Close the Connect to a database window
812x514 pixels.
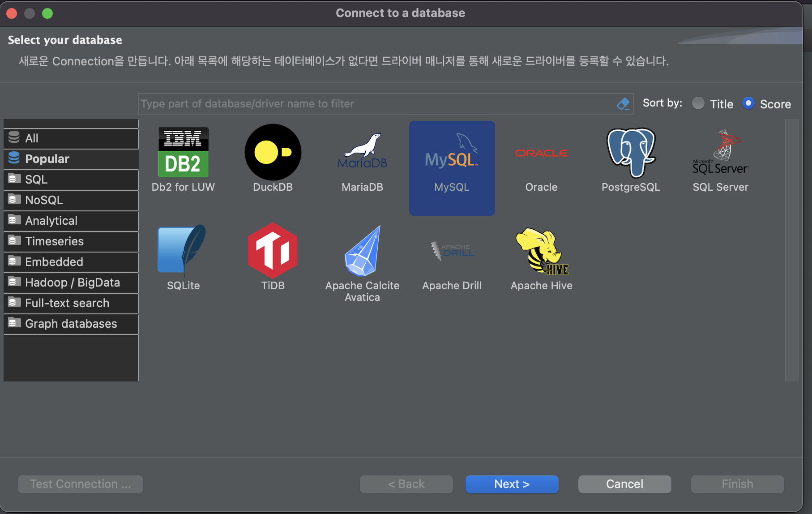12,13
